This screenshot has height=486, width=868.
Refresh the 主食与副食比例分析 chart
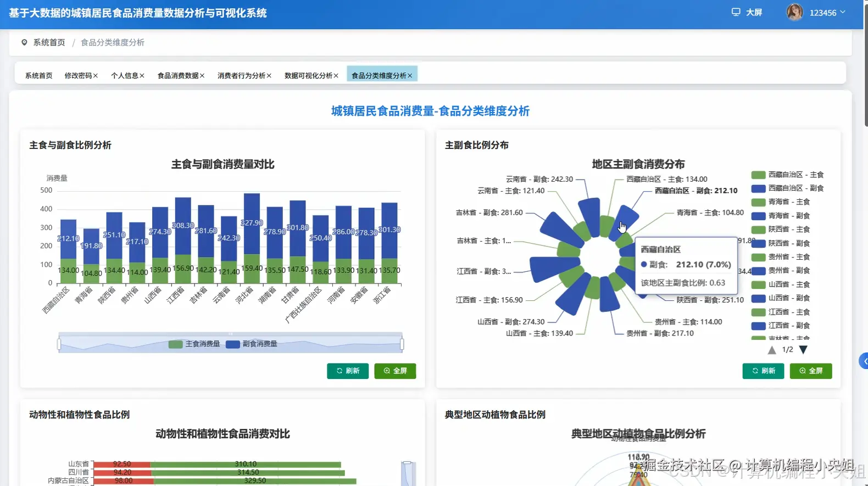[348, 371]
